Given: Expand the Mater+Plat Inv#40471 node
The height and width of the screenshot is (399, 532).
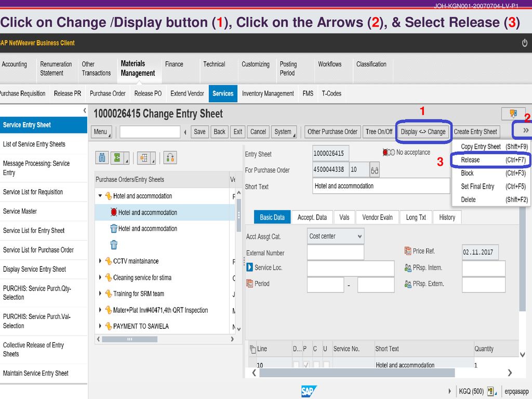Looking at the screenshot, I should coord(100,310).
